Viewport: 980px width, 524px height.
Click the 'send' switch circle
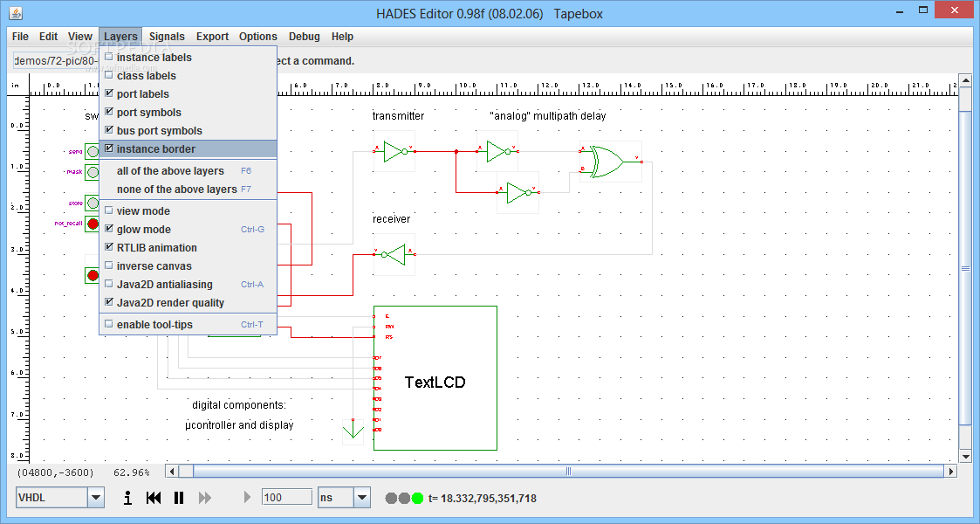point(93,151)
